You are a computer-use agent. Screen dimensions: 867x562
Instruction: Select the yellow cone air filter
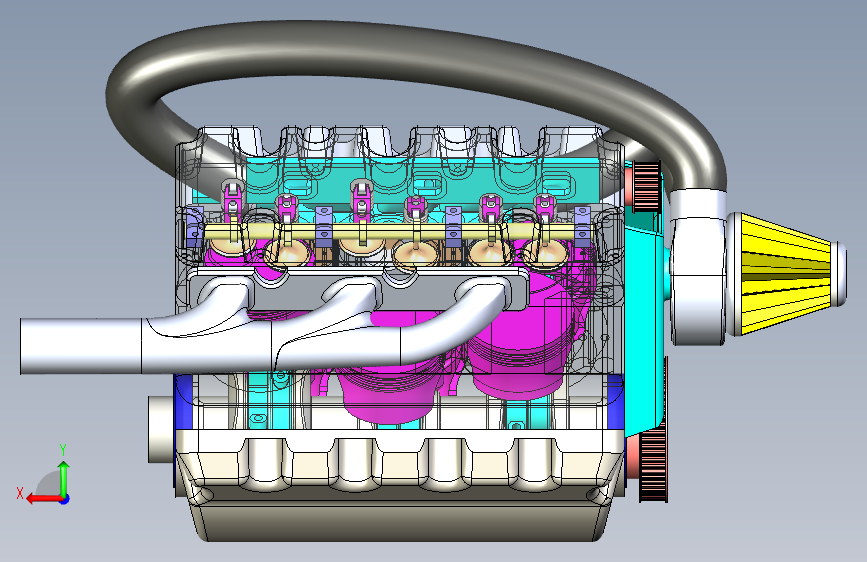785,275
